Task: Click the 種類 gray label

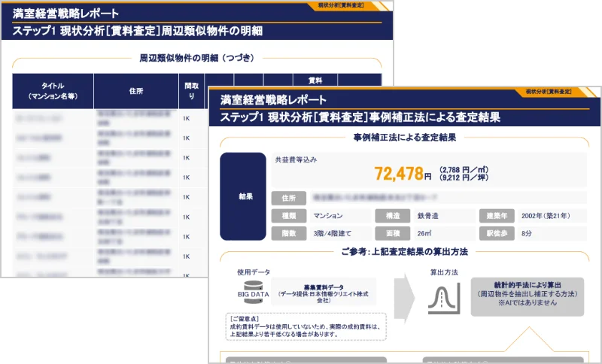Action: pos(288,216)
